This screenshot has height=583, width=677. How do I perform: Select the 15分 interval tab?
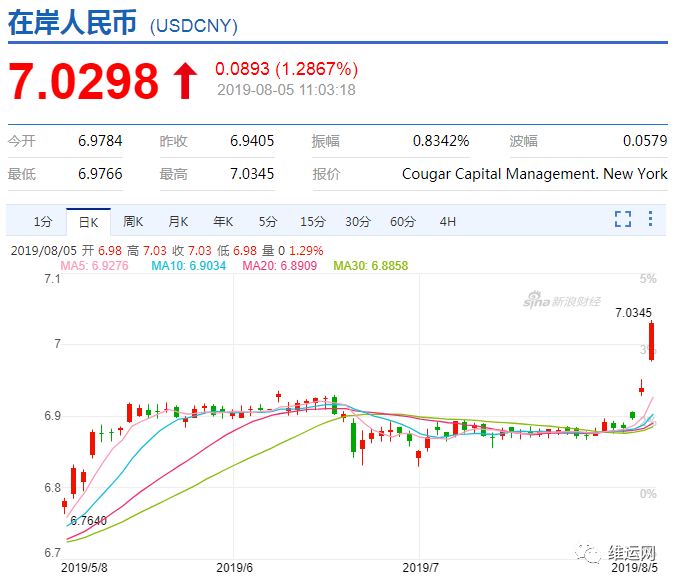[313, 222]
